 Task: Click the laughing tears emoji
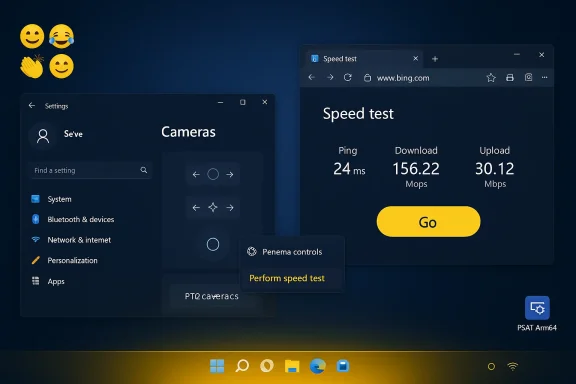tap(61, 36)
